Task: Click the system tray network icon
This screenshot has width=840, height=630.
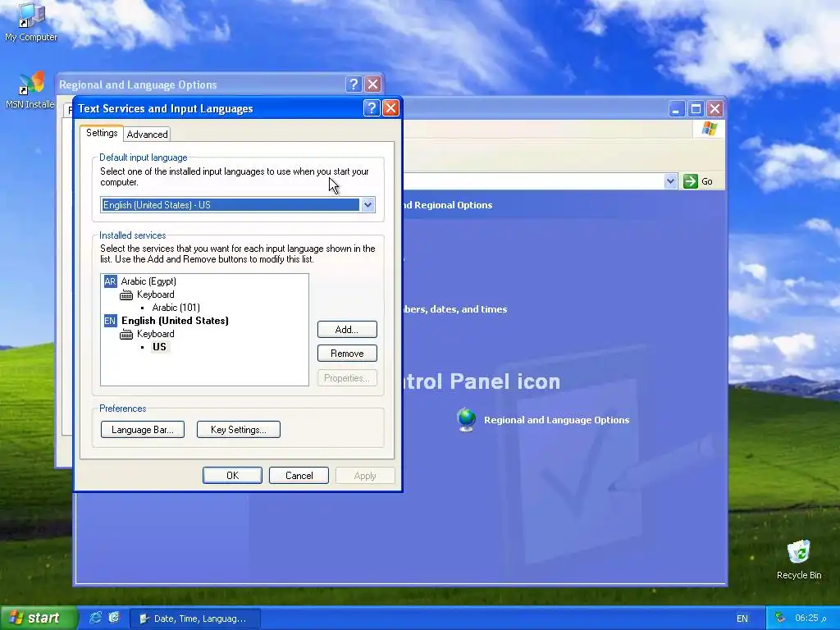Action: click(x=779, y=618)
